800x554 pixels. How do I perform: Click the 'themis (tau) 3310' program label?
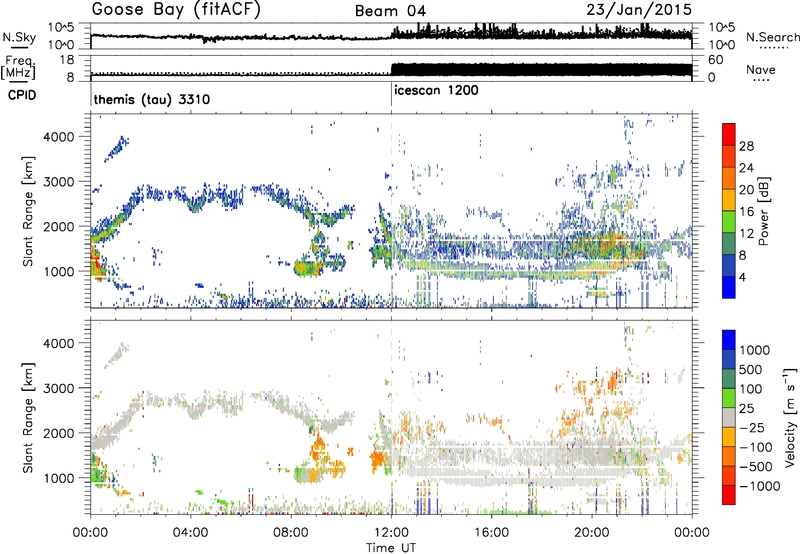click(152, 99)
